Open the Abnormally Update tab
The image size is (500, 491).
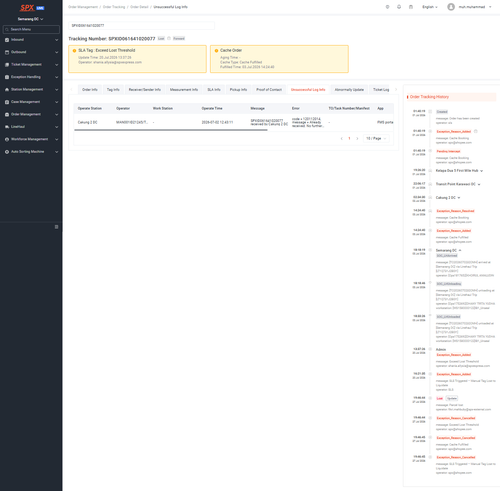point(349,90)
